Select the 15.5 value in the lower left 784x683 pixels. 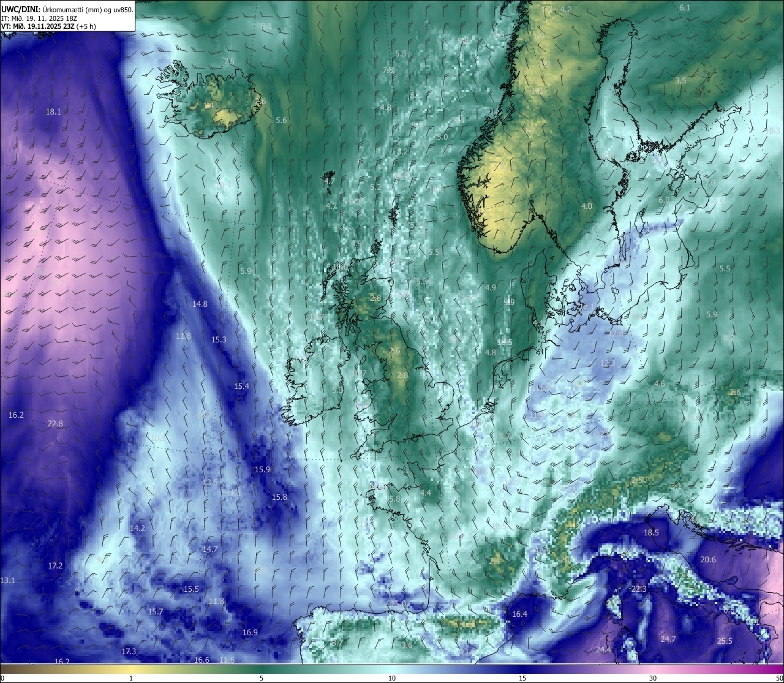click(x=191, y=589)
